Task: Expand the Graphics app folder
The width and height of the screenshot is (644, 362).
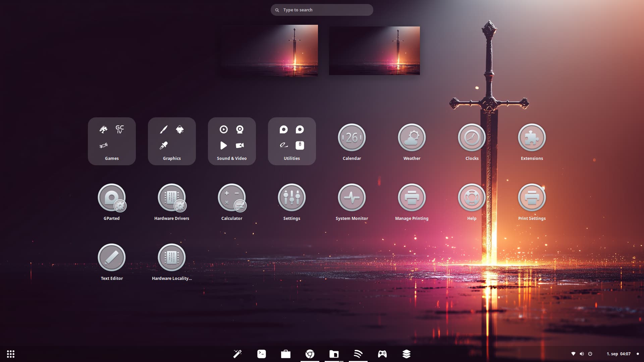Action: [x=172, y=141]
